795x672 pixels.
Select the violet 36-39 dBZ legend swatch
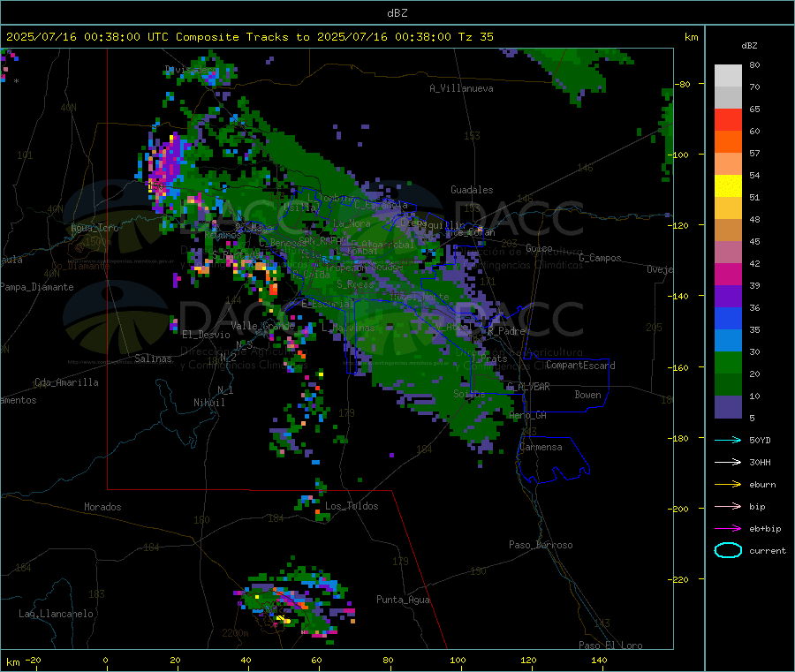tap(728, 297)
